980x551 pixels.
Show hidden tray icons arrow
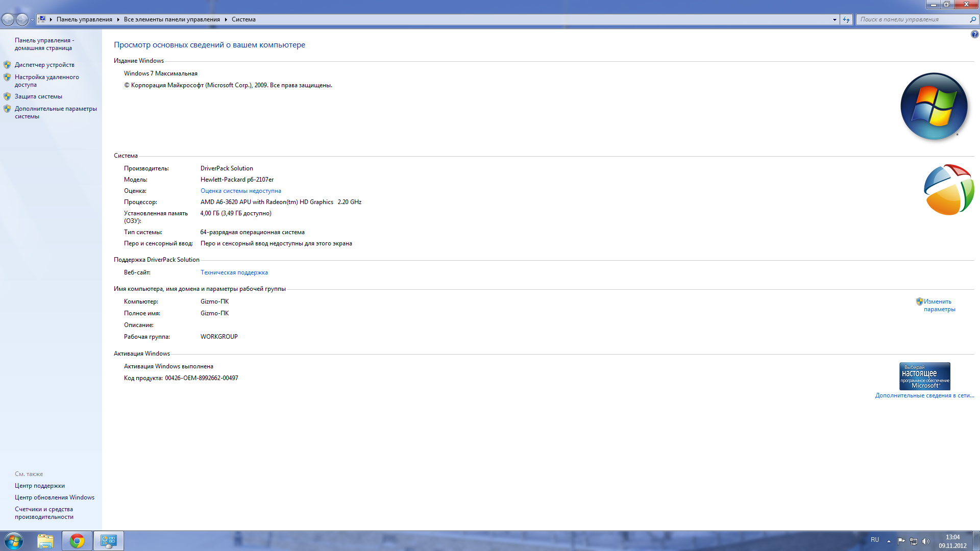(x=889, y=541)
